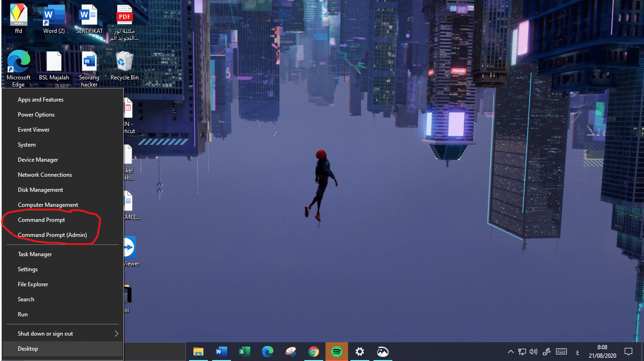Select the Seorang hacker document icon

[89, 69]
